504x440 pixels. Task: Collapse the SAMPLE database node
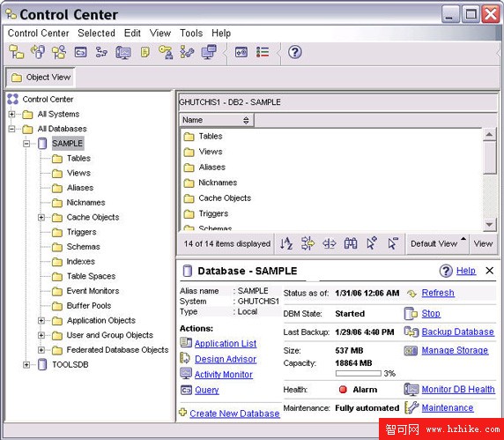tap(26, 144)
